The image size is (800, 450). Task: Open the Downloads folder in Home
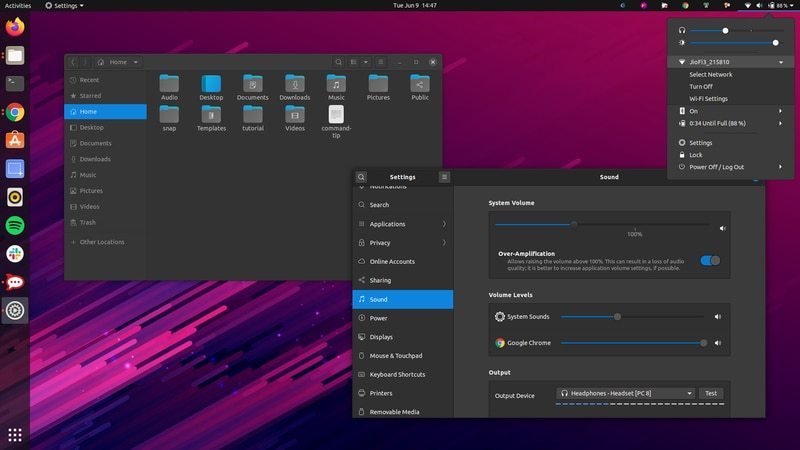(x=294, y=86)
